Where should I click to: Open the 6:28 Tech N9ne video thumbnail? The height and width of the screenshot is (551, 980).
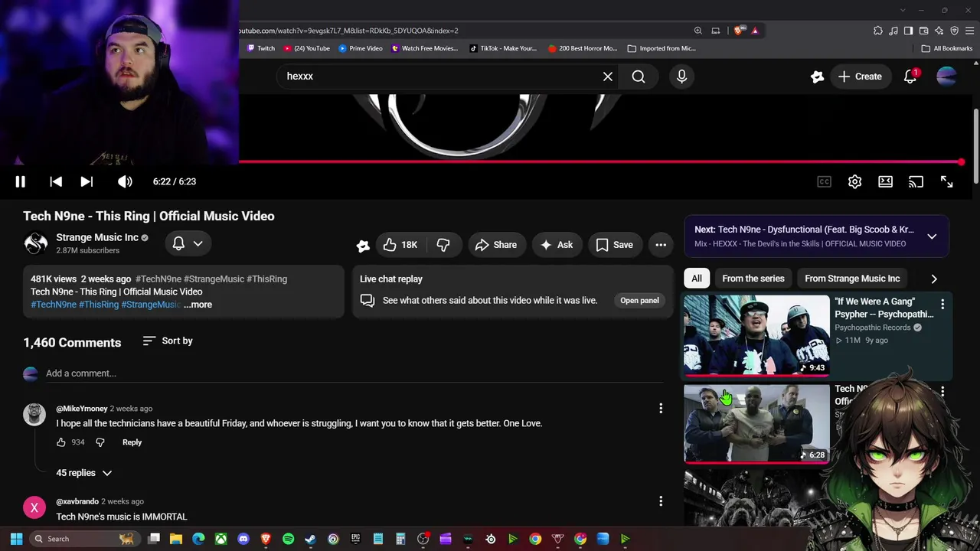pyautogui.click(x=756, y=423)
